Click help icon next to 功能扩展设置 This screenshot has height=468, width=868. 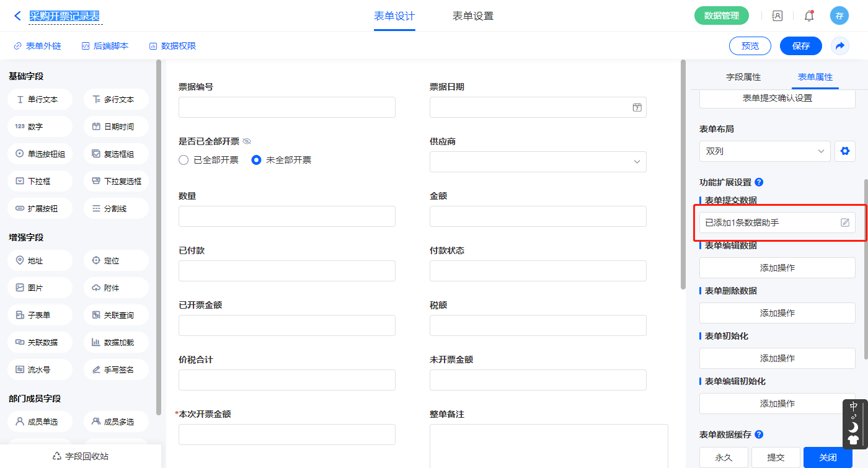[x=759, y=182]
